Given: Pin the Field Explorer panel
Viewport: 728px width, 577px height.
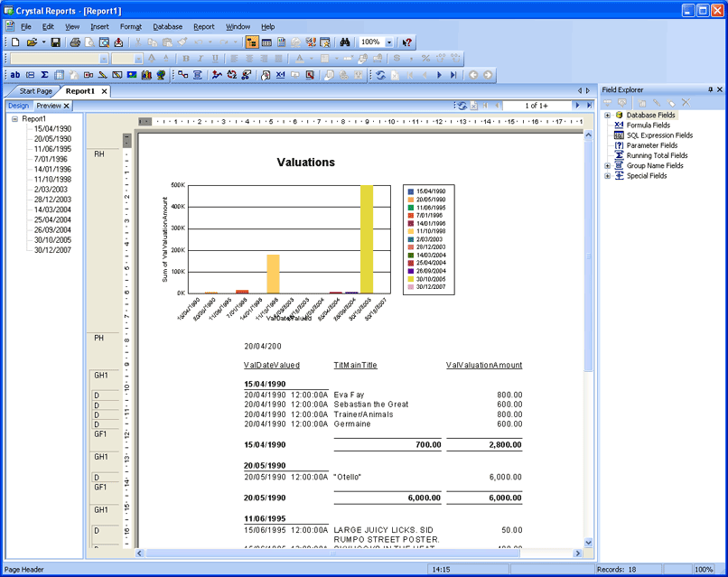Looking at the screenshot, I should tap(710, 89).
